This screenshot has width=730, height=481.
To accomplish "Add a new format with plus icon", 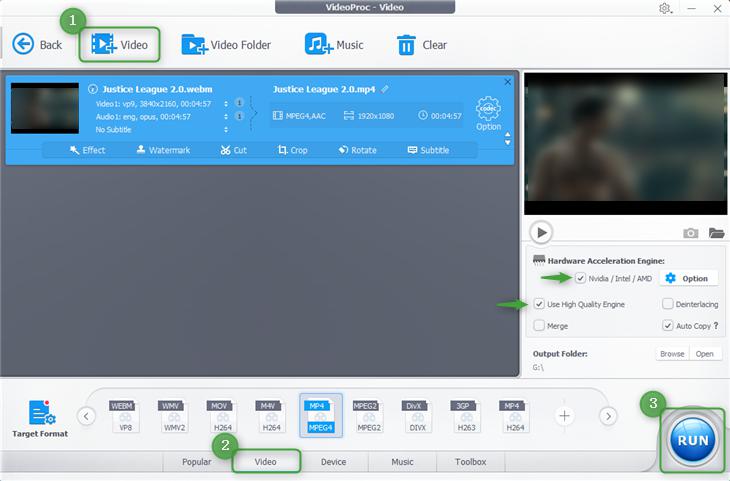I will (564, 416).
